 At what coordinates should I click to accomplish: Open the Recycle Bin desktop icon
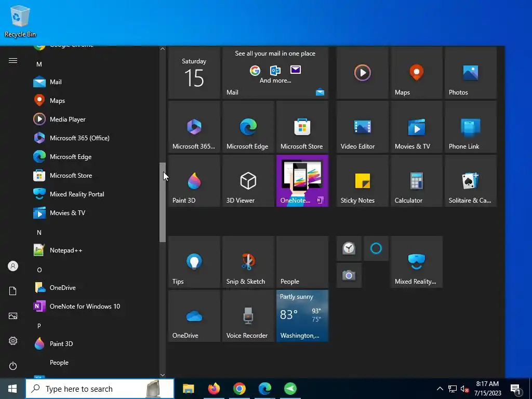point(20,21)
